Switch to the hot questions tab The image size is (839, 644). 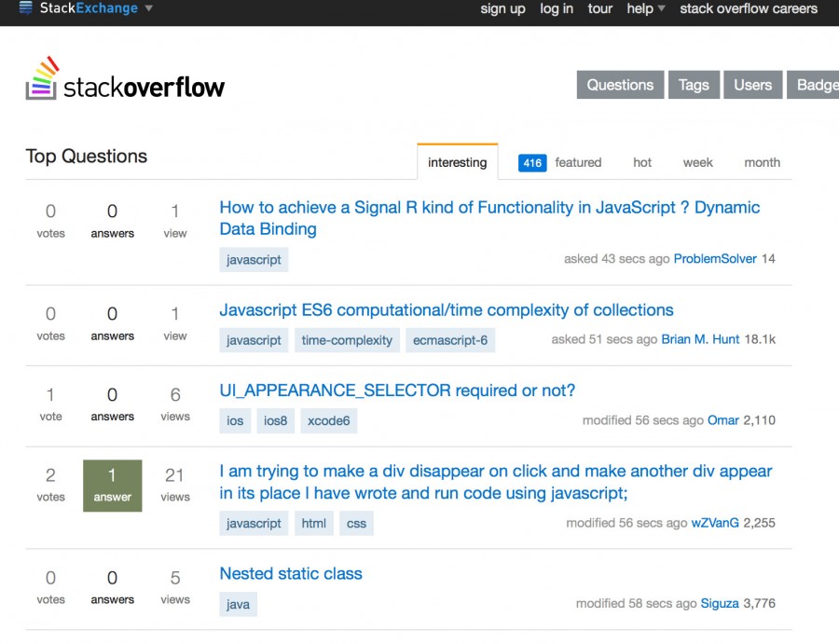coord(642,162)
